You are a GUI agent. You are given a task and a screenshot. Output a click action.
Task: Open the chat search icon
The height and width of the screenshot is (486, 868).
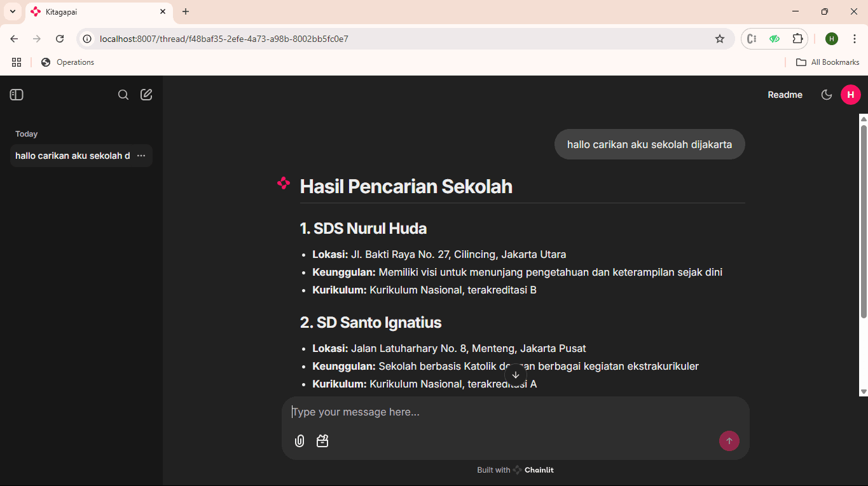(123, 95)
